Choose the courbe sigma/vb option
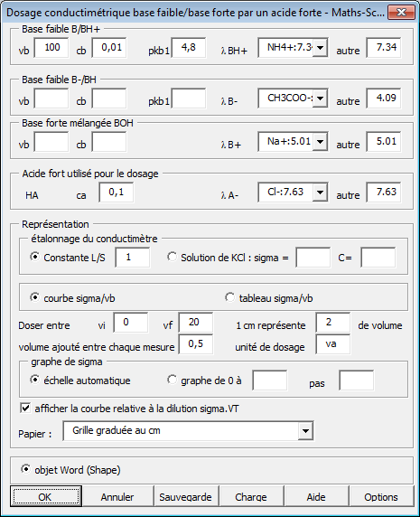Viewport: 420px width, 517px height. [34, 297]
